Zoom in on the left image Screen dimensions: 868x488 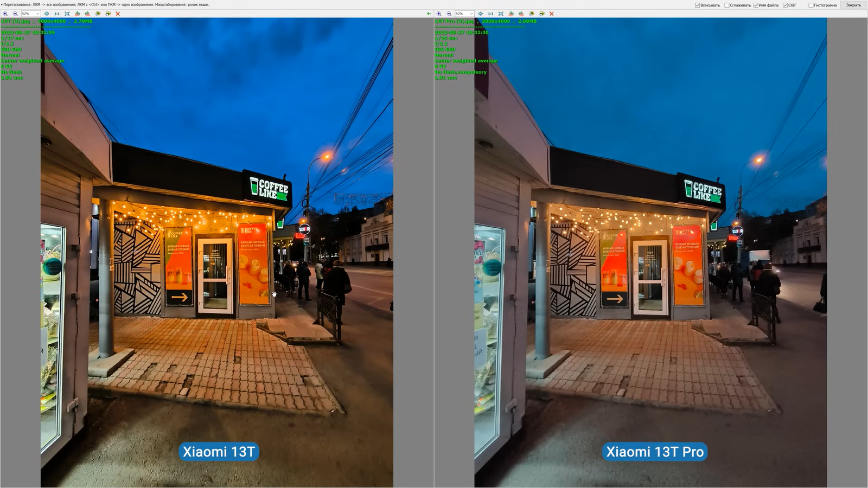coord(5,14)
